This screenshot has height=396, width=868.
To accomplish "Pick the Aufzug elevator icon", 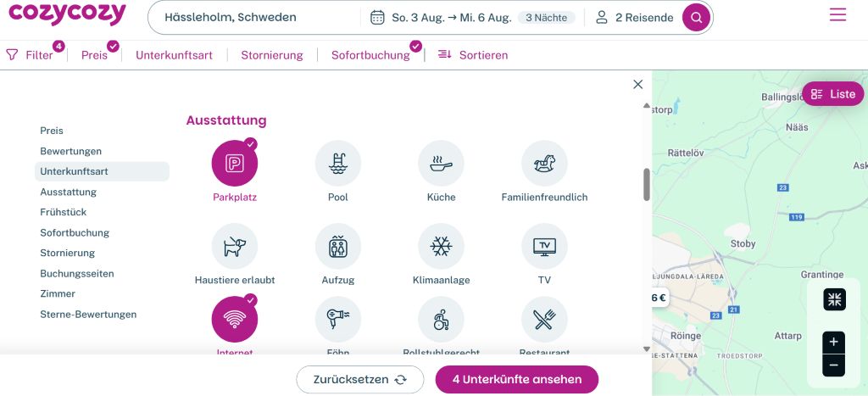I will point(338,247).
